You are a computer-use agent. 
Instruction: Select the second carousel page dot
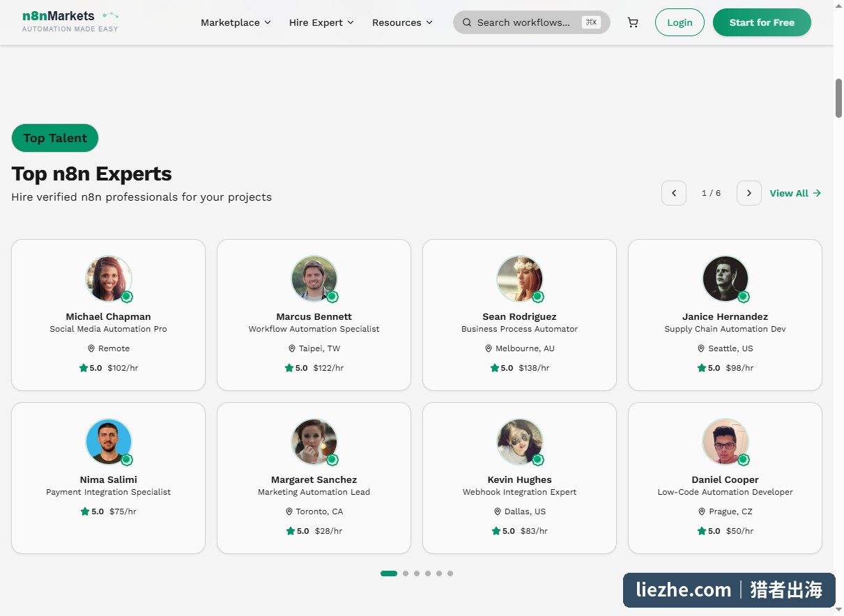(x=406, y=573)
